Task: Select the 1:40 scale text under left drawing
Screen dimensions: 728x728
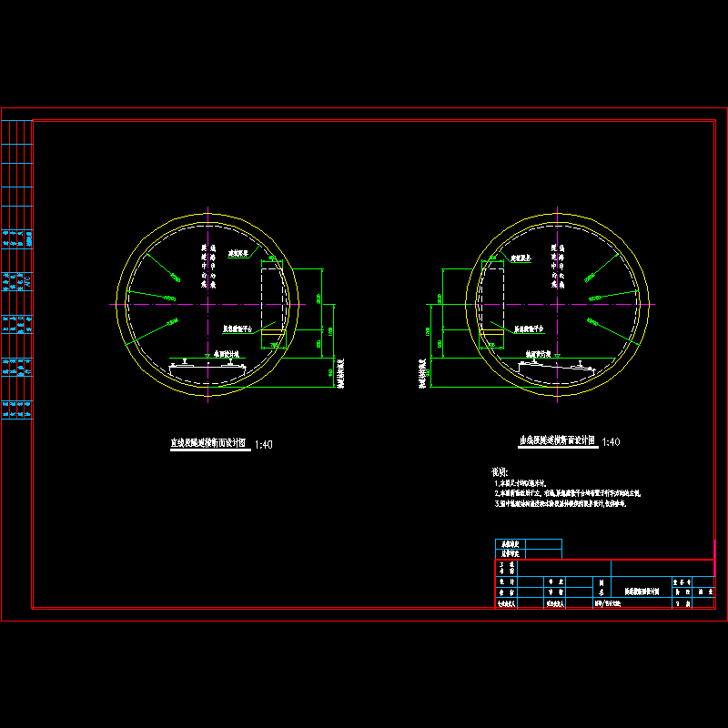Action: coord(264,444)
